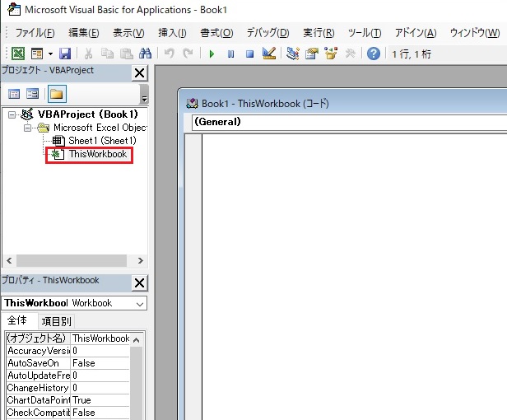Click the (オブジェクト名) property row
507x420 pixels.
coord(67,338)
